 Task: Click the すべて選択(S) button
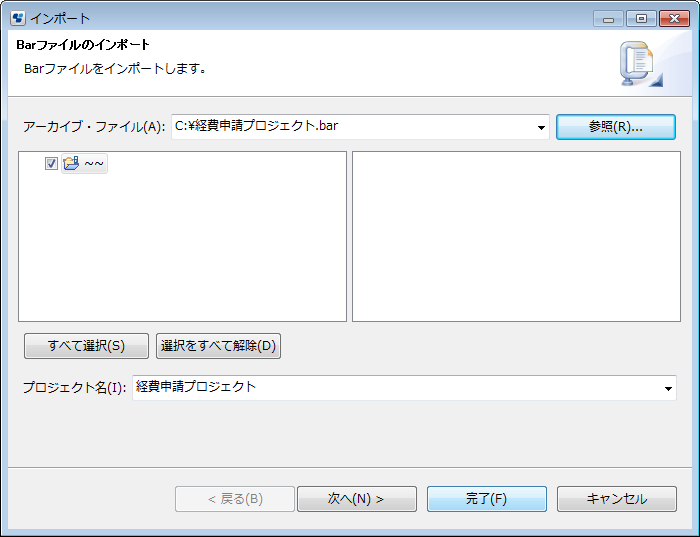tap(86, 346)
